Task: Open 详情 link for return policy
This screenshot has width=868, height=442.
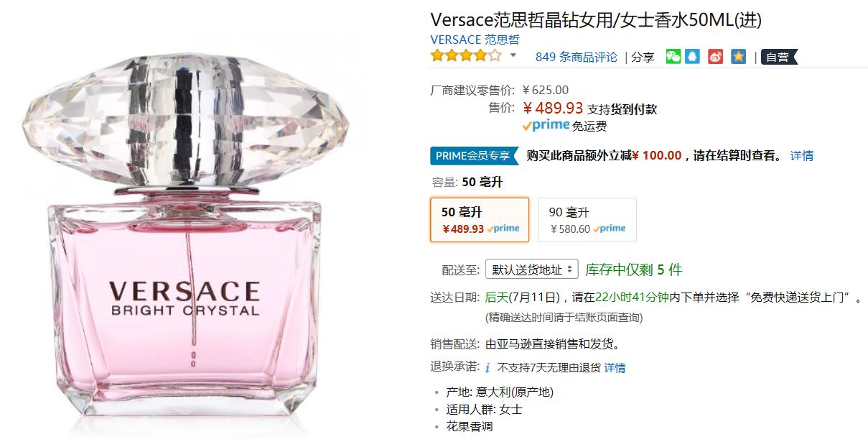Action: 615,368
